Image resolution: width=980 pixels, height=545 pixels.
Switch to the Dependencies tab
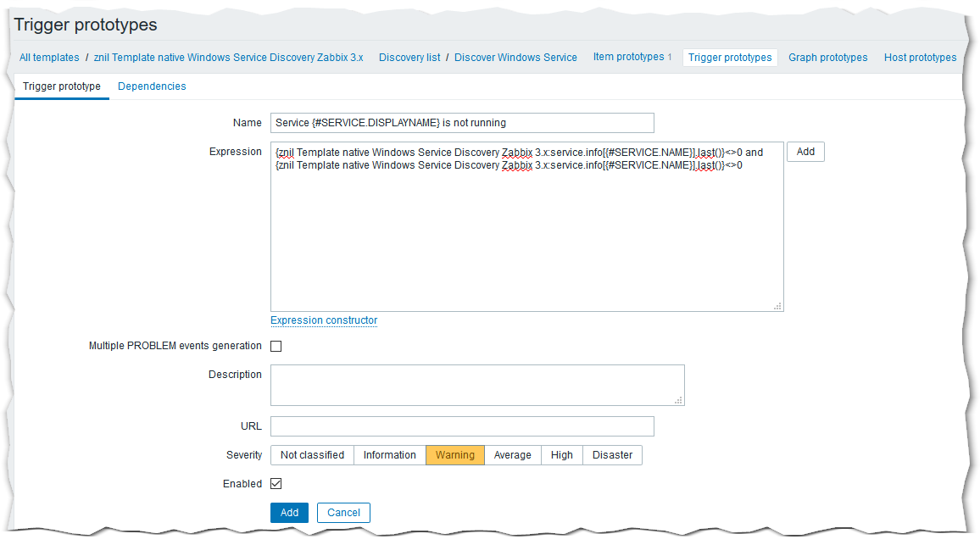152,86
